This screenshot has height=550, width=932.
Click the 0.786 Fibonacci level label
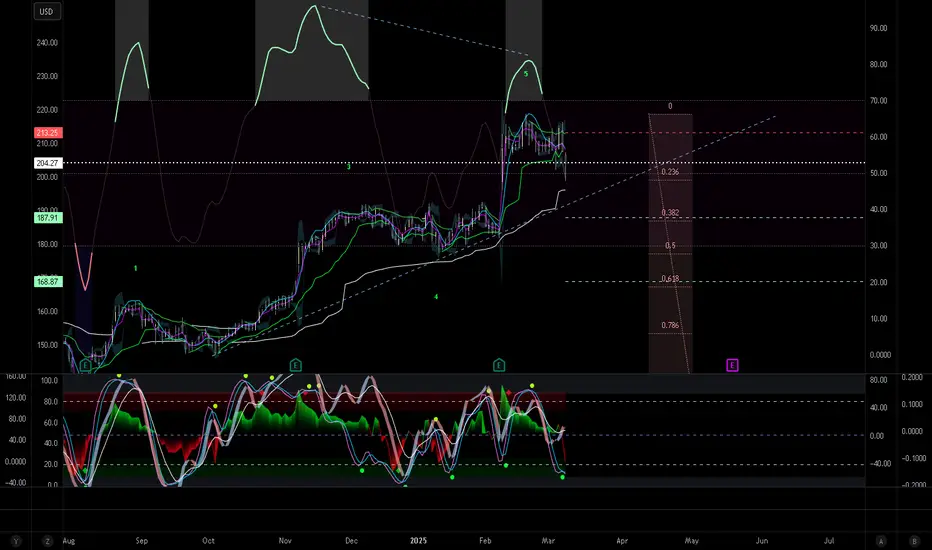[x=670, y=325]
